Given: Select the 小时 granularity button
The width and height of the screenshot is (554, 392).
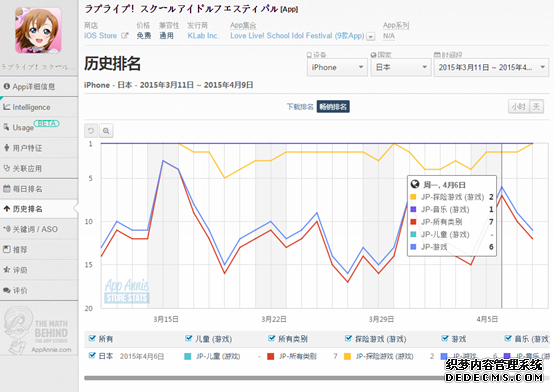Looking at the screenshot, I should (518, 106).
